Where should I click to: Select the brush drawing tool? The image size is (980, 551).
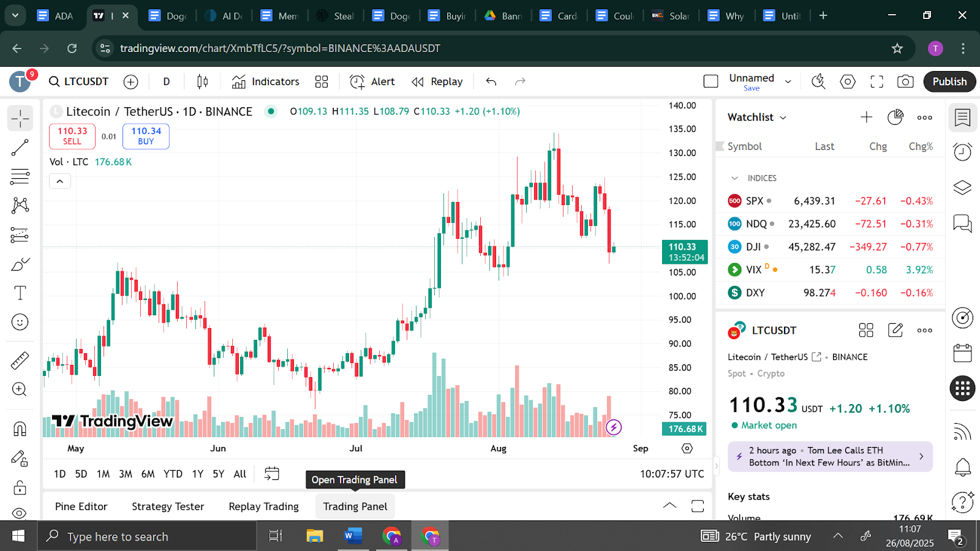click(x=20, y=264)
